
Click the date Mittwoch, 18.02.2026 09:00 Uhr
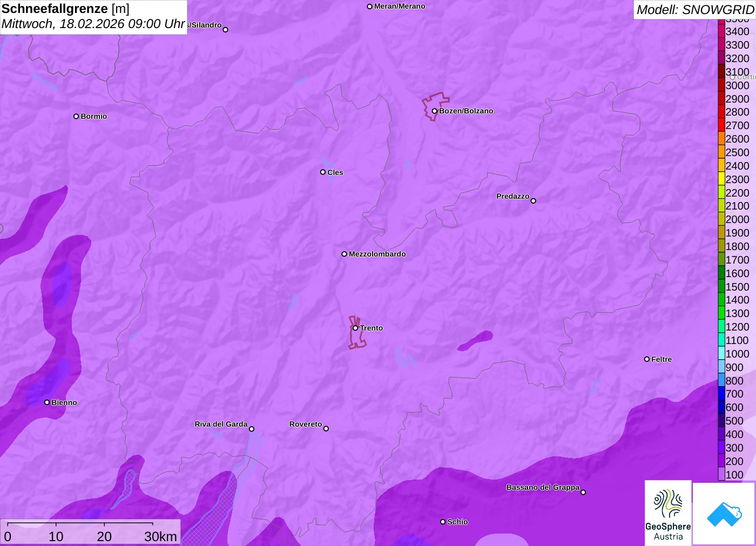coord(93,24)
